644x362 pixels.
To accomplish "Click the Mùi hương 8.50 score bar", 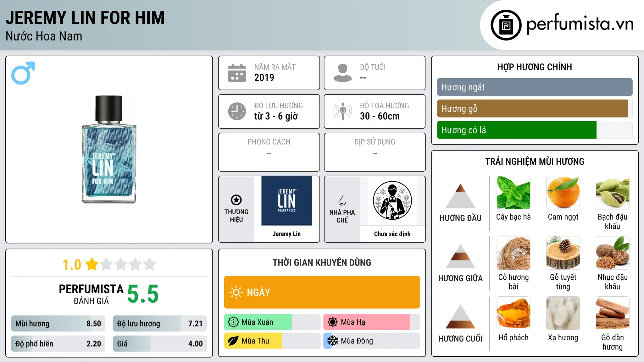I will pos(58,323).
